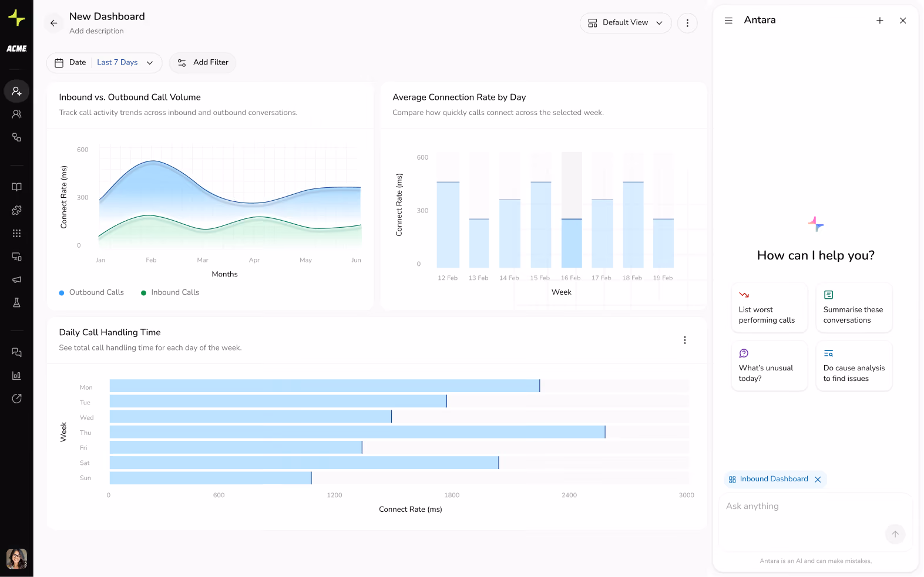
Task: Click the 14 Feb bar in chart
Action: (x=510, y=234)
